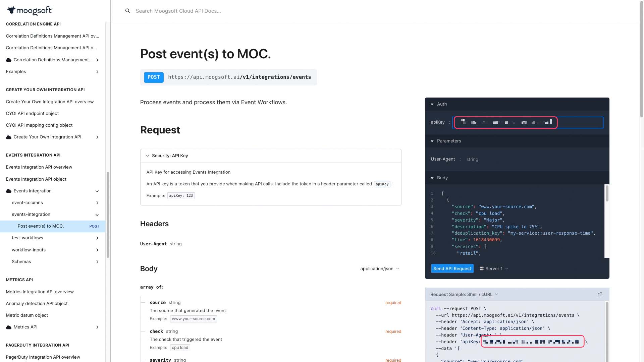The image size is (644, 362).
Task: Open CYOI API mapping config object page
Action: [39, 125]
